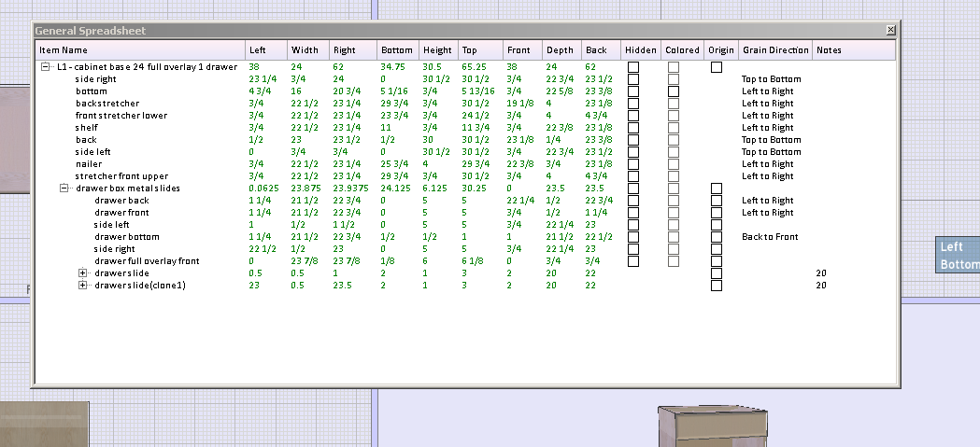Click the back row's Grain Direction cell
980x447 pixels.
(x=772, y=140)
